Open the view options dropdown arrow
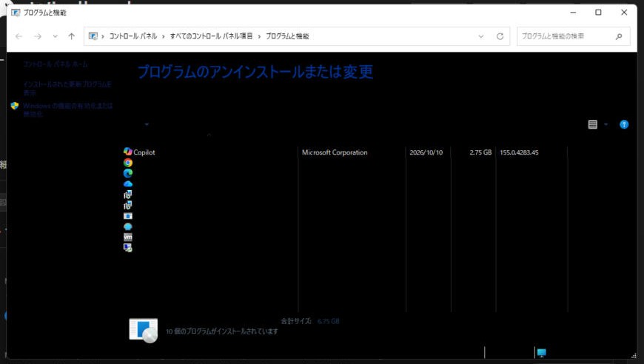 (x=606, y=124)
